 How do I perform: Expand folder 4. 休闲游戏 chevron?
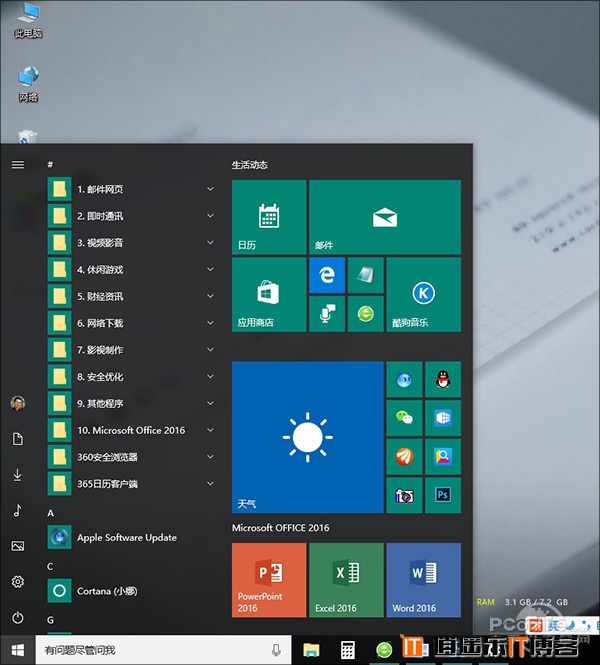210,269
